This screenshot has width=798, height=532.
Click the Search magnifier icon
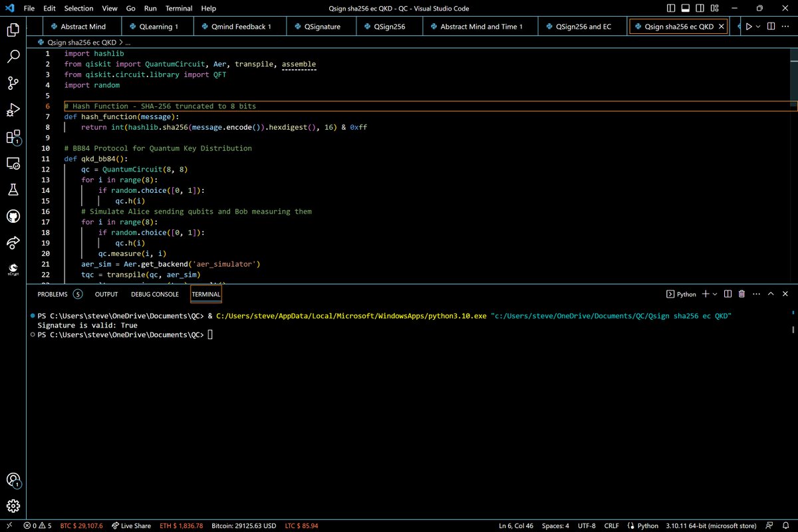click(13, 57)
